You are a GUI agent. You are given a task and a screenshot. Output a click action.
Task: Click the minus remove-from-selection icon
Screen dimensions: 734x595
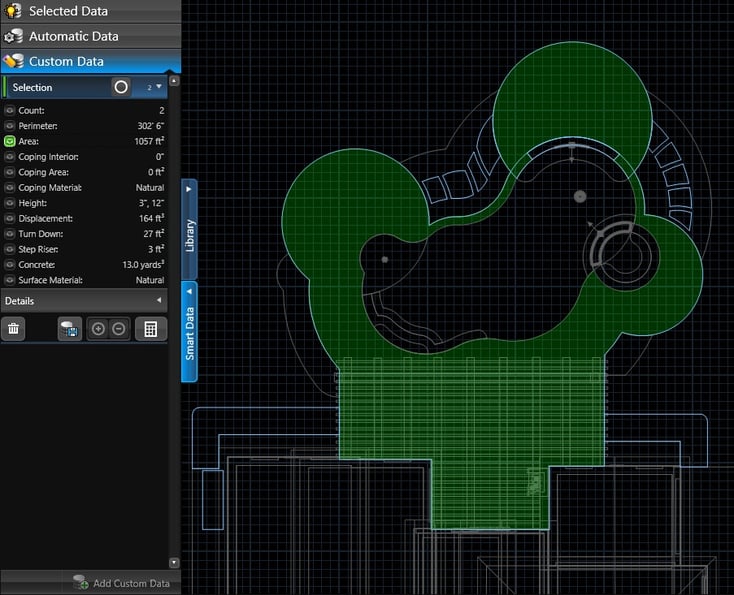pos(119,329)
